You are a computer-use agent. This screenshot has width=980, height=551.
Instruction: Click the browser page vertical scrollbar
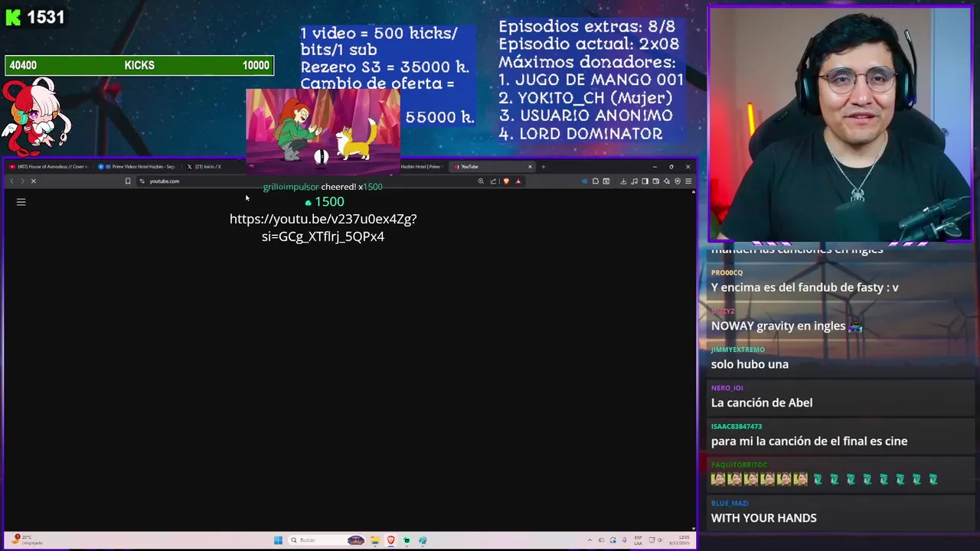694,360
